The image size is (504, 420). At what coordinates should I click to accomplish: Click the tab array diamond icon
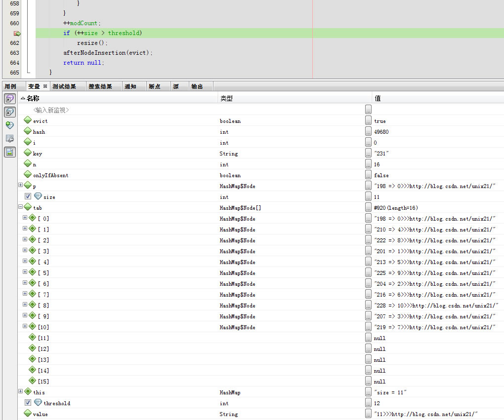coord(28,207)
